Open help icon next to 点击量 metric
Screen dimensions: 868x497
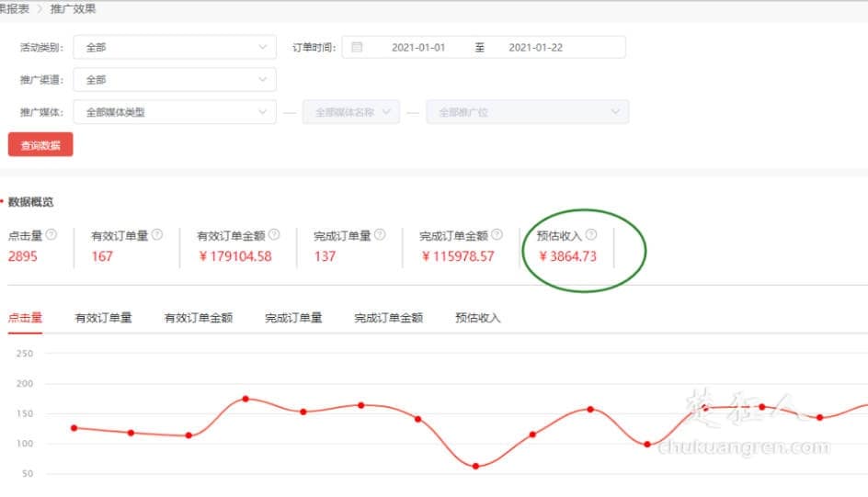pyautogui.click(x=51, y=234)
